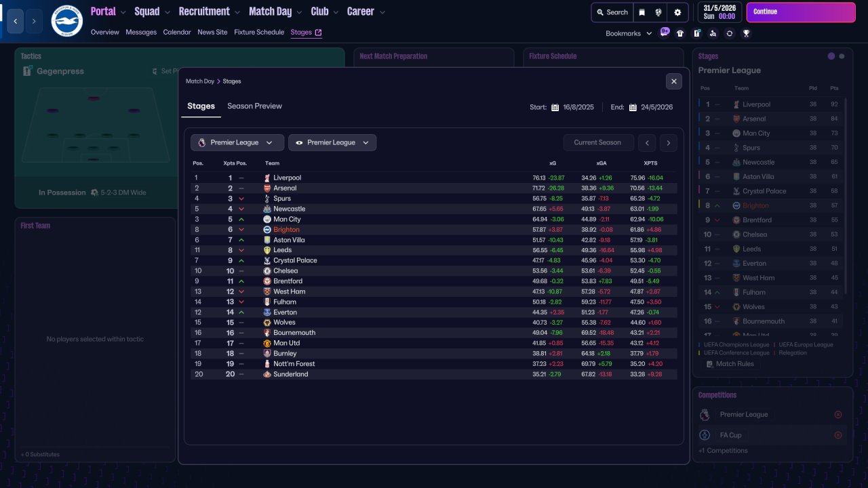Click the shirt bookmark icon
Image resolution: width=868 pixels, height=488 pixels.
[680, 33]
